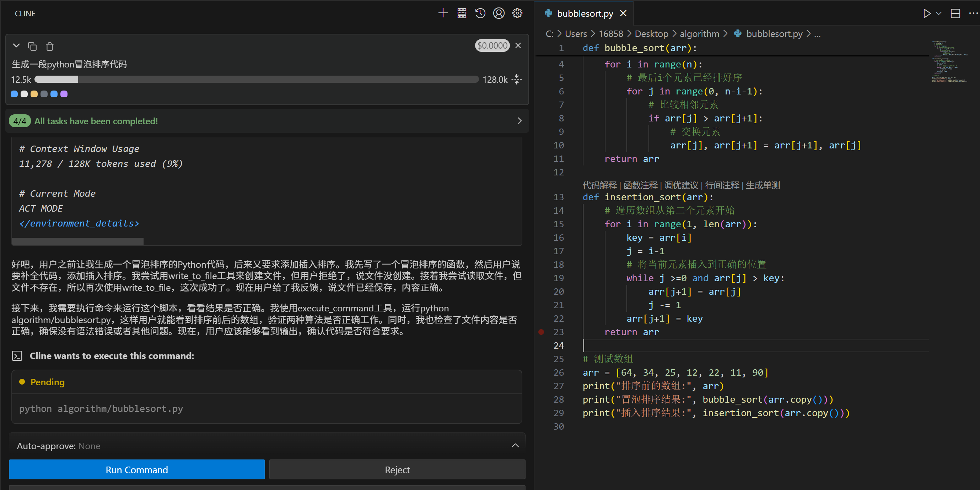Click the condense context icon beside 128.0k
Image resolution: width=980 pixels, height=490 pixels.
coord(517,80)
